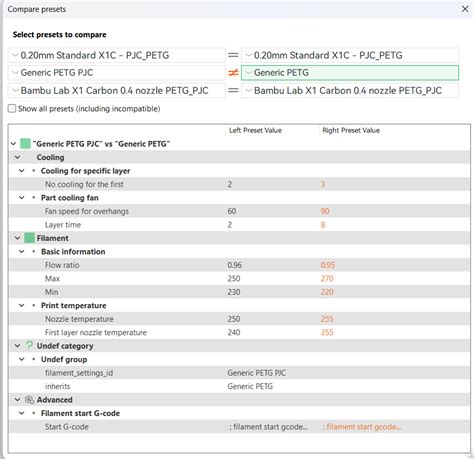
Task: Click the Left Preset Value column header
Action: [x=255, y=130]
